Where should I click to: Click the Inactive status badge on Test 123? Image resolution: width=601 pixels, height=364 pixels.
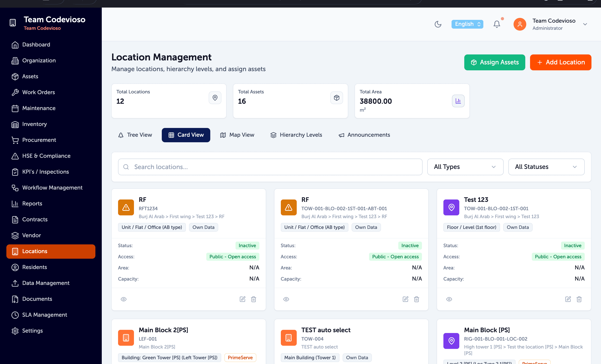coord(572,246)
